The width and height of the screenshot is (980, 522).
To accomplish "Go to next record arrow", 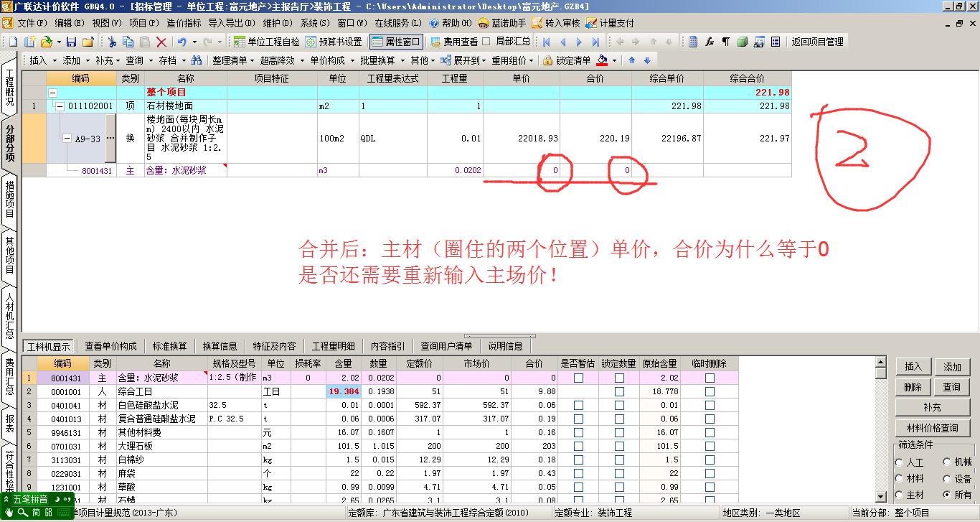I will pos(579,42).
